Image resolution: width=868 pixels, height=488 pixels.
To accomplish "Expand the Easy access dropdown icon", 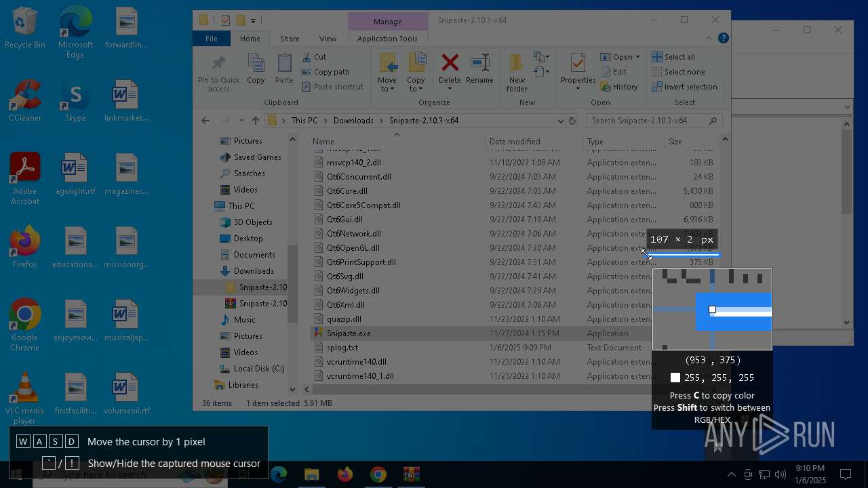I will click(541, 71).
